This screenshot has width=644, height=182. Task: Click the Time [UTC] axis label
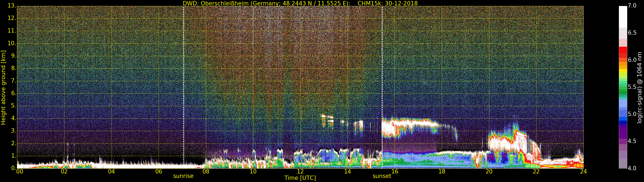coord(300,178)
